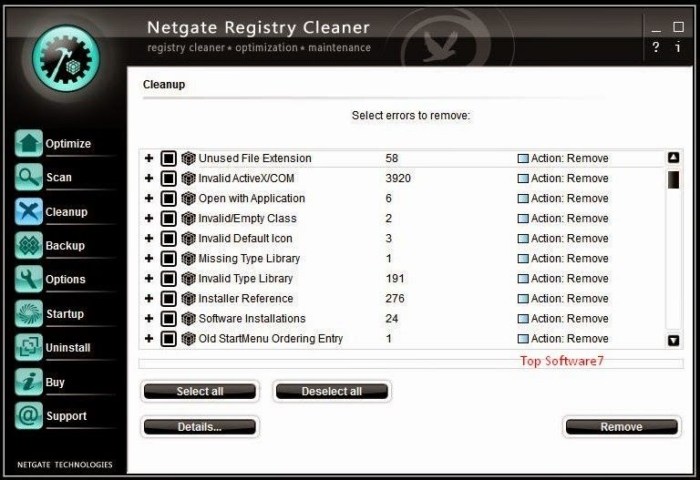Click cube icon beside Invalid Type Library
Screen dimensions: 700x480
188,279
